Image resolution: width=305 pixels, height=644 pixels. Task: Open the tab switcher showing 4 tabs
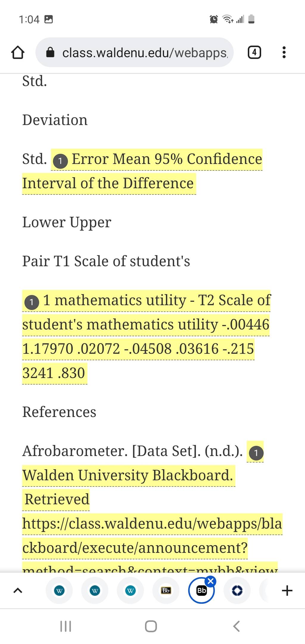pos(254,52)
